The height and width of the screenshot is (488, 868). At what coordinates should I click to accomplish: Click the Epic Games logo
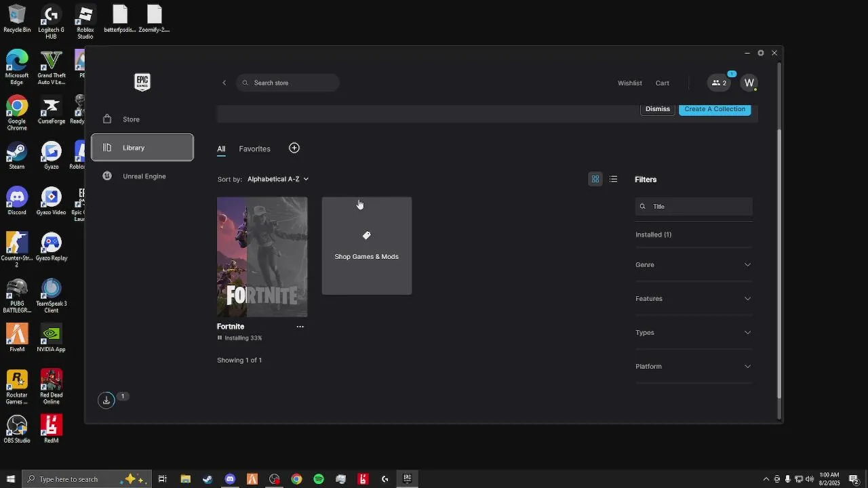pyautogui.click(x=142, y=82)
